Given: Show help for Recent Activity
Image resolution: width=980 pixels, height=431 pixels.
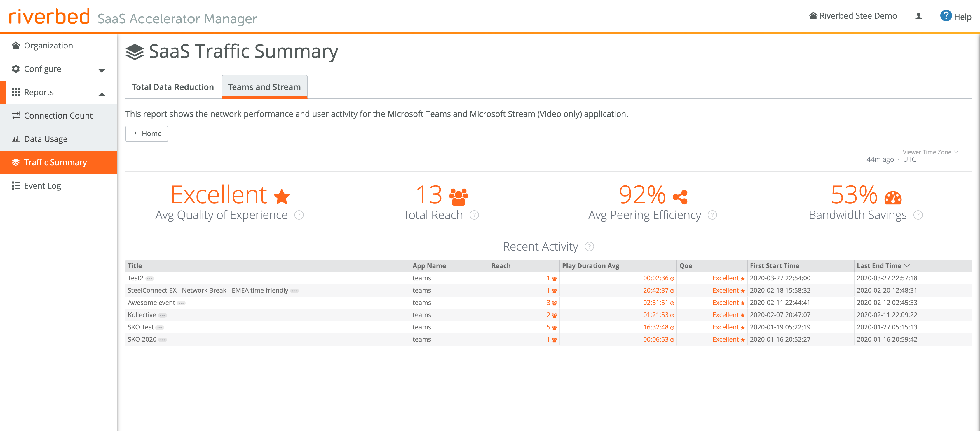Looking at the screenshot, I should pos(589,247).
